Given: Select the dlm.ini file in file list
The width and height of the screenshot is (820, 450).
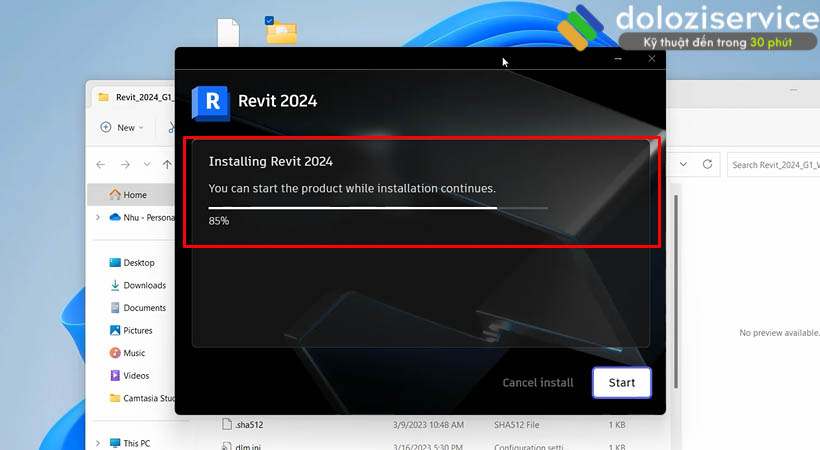Looking at the screenshot, I should click(x=247, y=446).
